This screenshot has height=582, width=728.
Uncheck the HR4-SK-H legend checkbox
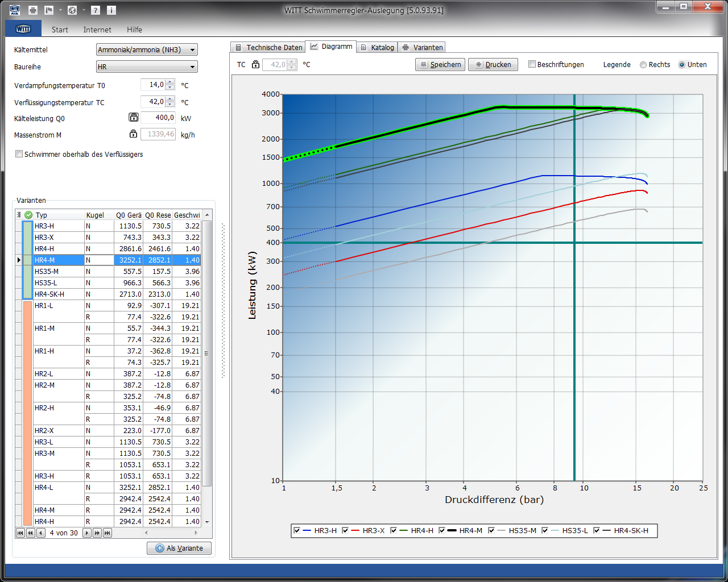597,530
